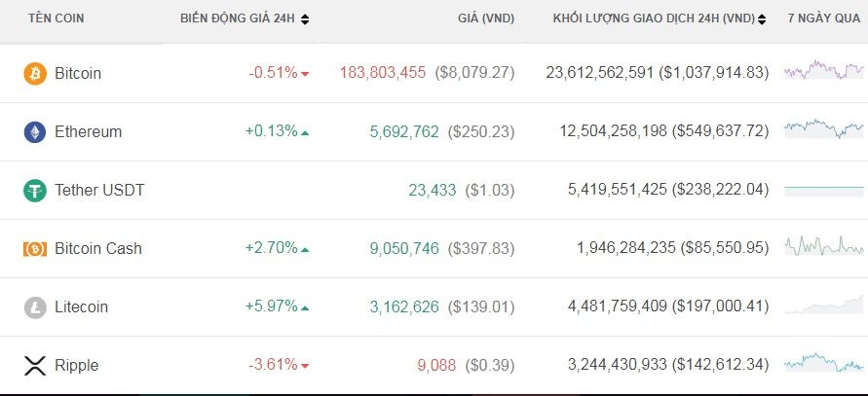The image size is (868, 396).
Task: Click the Ripple X logo icon
Action: (35, 365)
